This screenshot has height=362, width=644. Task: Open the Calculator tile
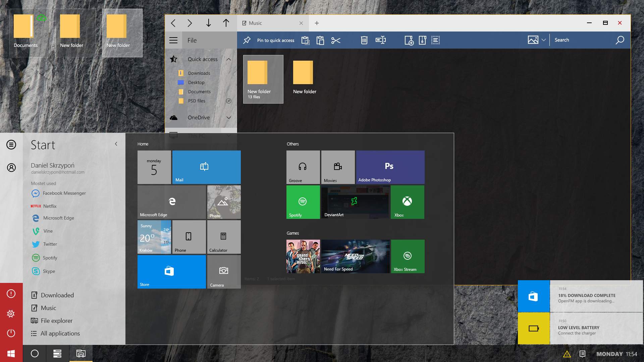pos(224,237)
